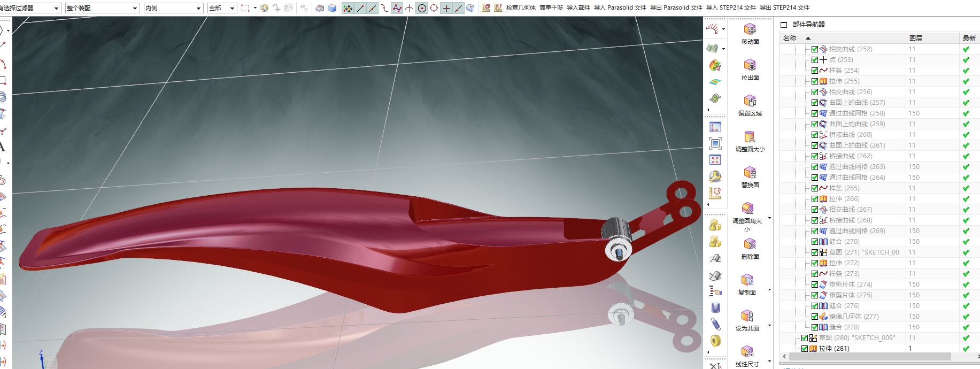Click 检查几何体 in the toolbar

[x=521, y=8]
